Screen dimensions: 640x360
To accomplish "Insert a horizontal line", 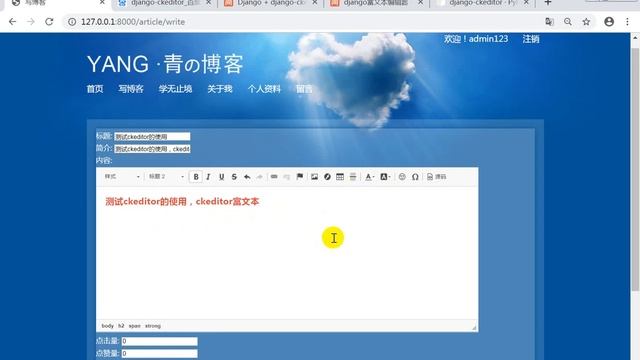I will click(x=353, y=177).
